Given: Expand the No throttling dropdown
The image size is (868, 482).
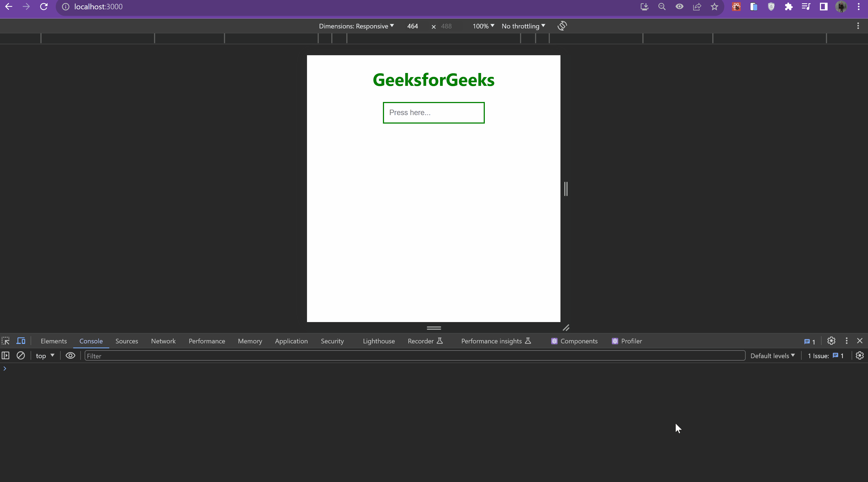Looking at the screenshot, I should (x=523, y=26).
